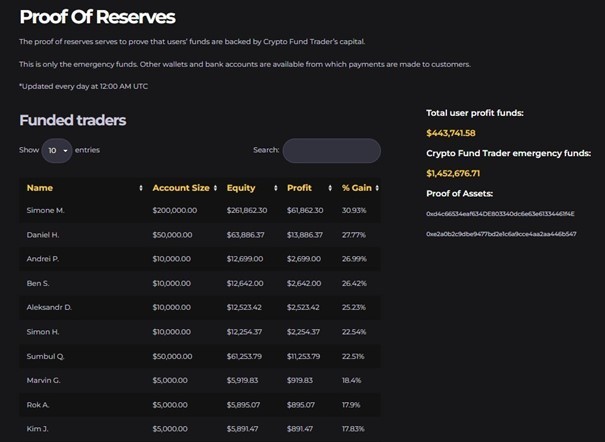Viewport: 605px width, 442px height.
Task: Click the 22.54% gain cell
Action: point(354,332)
